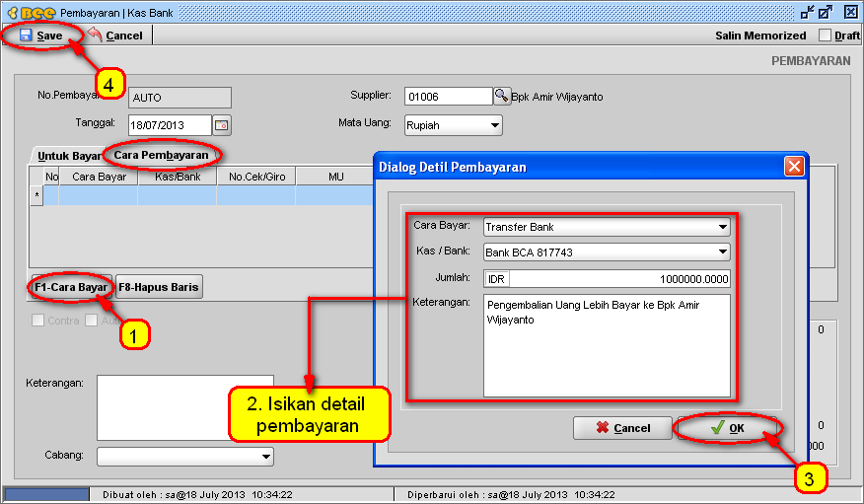Image resolution: width=864 pixels, height=504 pixels.
Task: Select the new row asterisk marker in the table
Action: (36, 195)
